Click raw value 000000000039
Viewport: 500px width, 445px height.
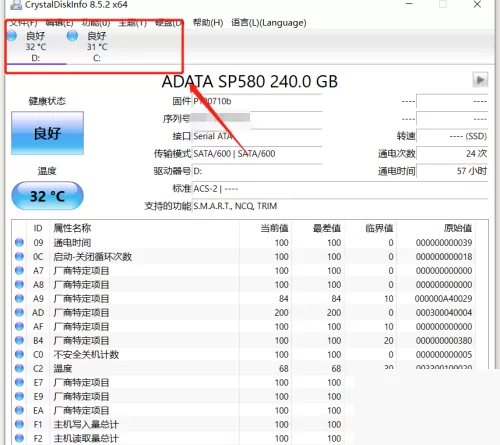pos(444,242)
